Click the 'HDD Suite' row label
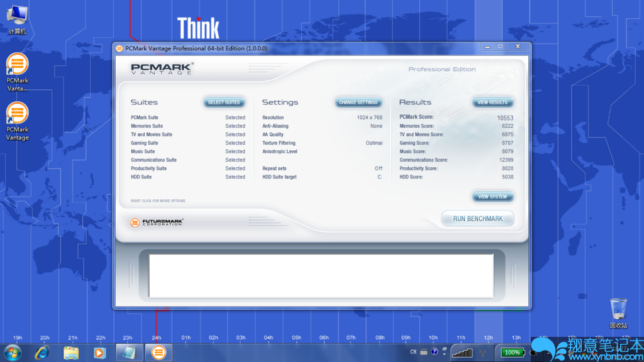 [x=142, y=177]
